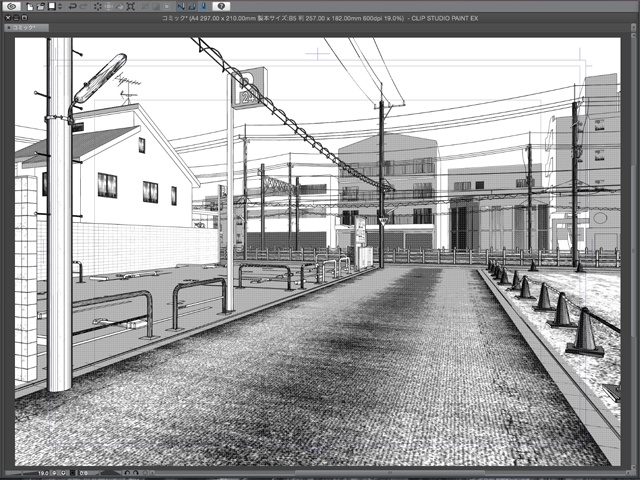Click the fit-to-screen icon in status bar
This screenshot has height=480, width=640.
tap(72, 473)
